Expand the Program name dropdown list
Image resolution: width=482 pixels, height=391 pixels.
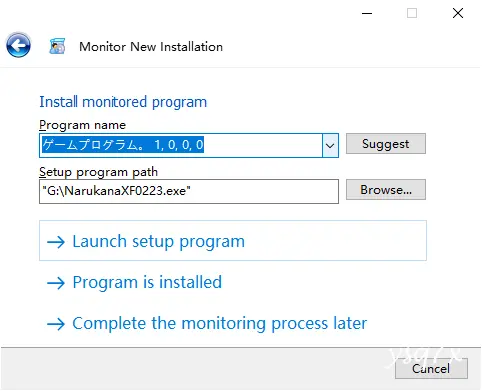click(330, 145)
